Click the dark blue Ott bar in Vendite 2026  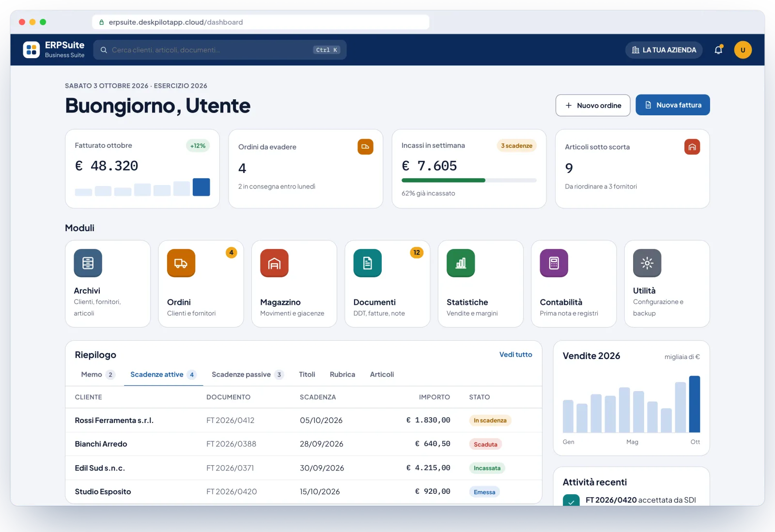[x=695, y=404]
